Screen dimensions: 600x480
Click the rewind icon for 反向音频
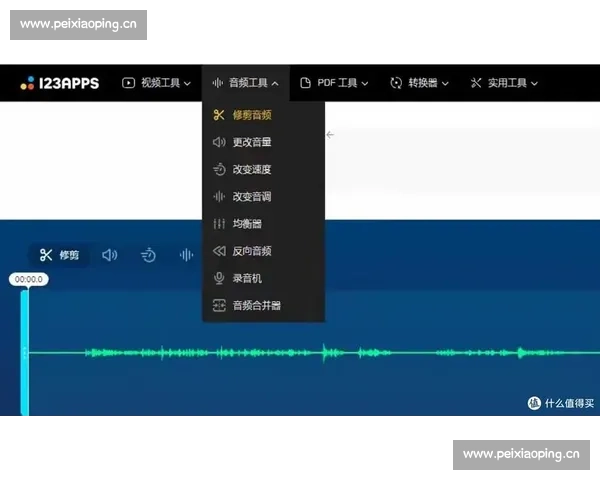coord(219,251)
